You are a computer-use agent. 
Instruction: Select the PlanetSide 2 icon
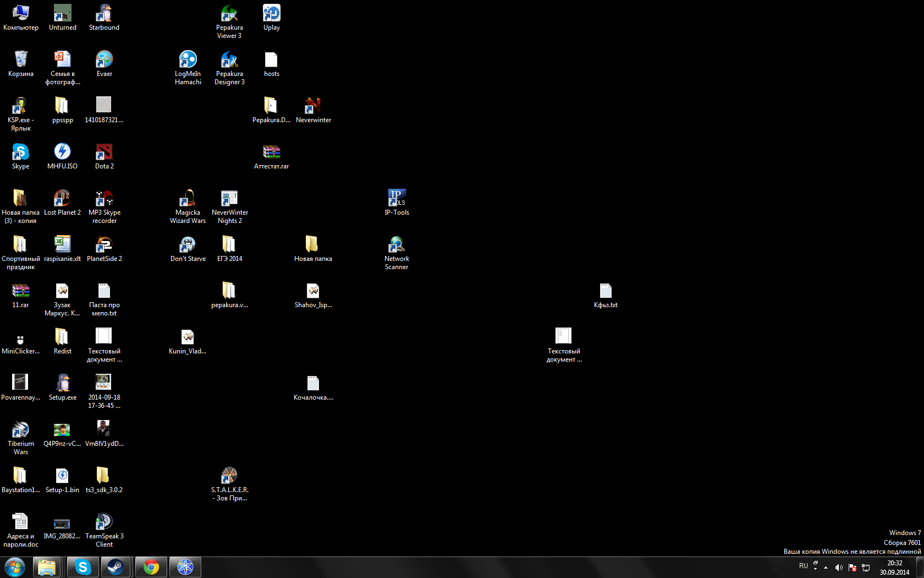[x=104, y=245]
